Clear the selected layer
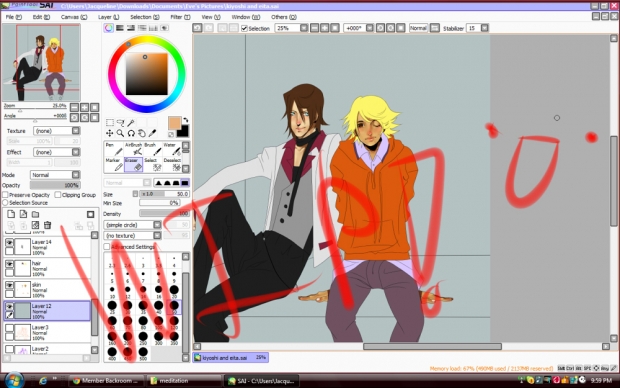This screenshot has width=620, height=388. [x=36, y=225]
